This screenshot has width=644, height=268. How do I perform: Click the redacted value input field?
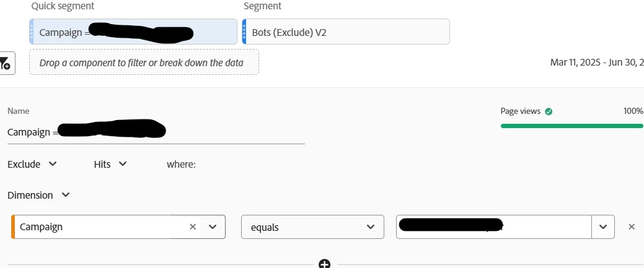(x=493, y=227)
